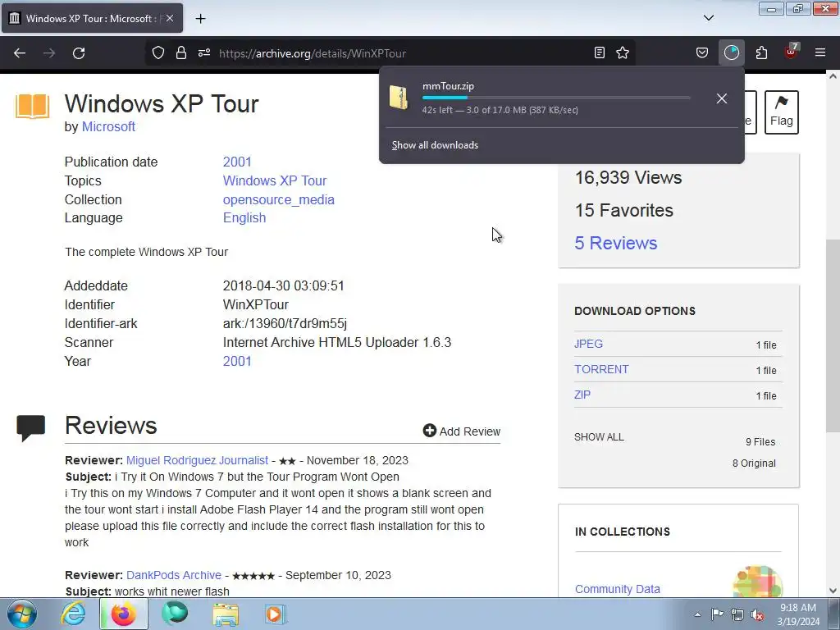Open Firefox application menu
Image resolution: width=840 pixels, height=630 pixels.
[820, 52]
